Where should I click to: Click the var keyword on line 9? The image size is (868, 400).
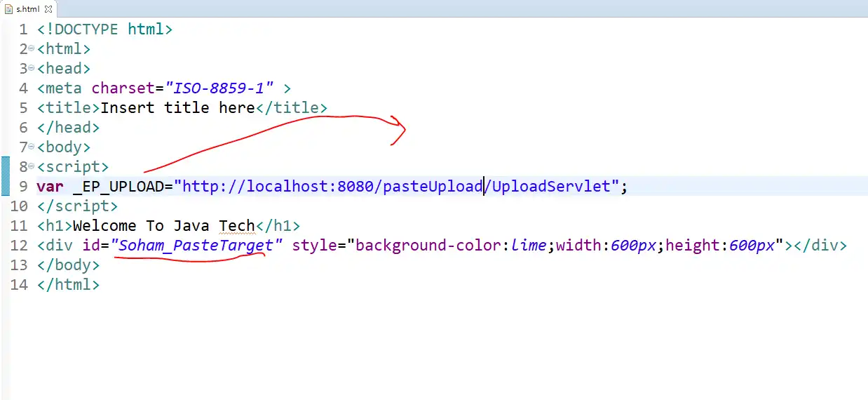click(x=50, y=187)
